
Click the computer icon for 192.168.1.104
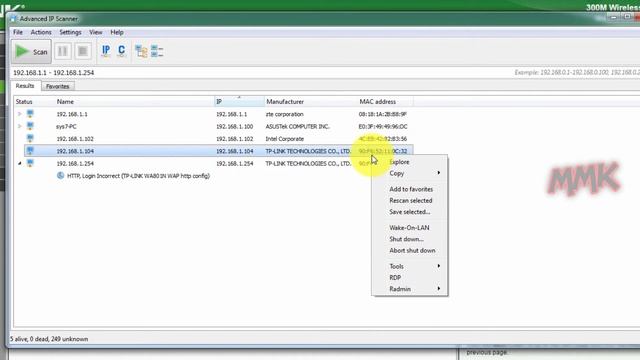point(30,151)
